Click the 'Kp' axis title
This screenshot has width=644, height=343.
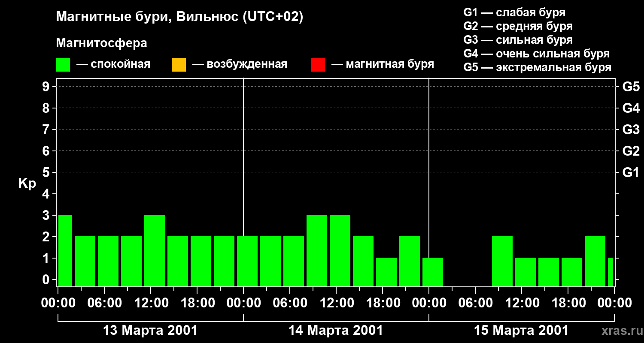point(27,184)
